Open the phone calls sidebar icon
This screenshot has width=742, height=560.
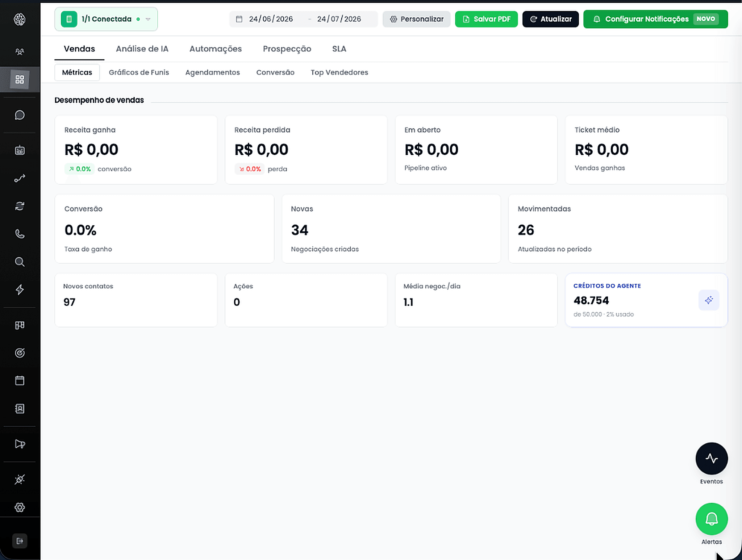click(20, 234)
